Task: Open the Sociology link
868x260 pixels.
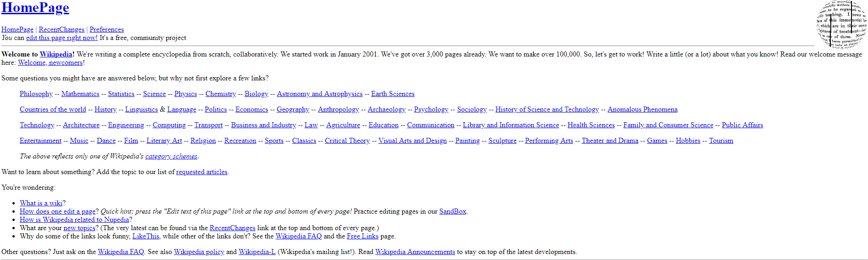Action: coord(472,109)
